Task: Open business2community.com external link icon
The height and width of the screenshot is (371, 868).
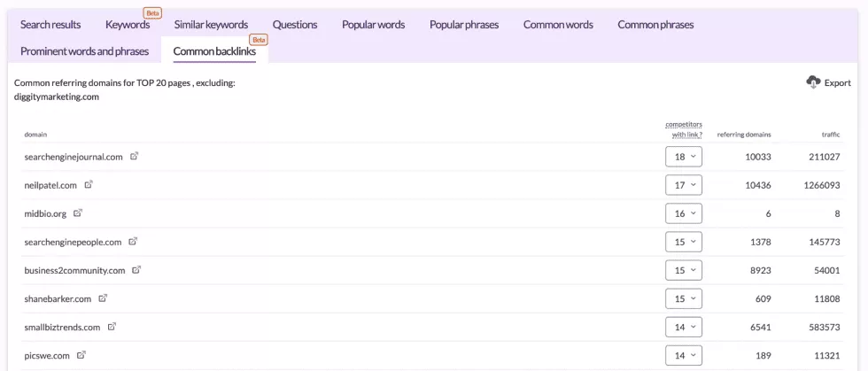Action: (x=136, y=270)
